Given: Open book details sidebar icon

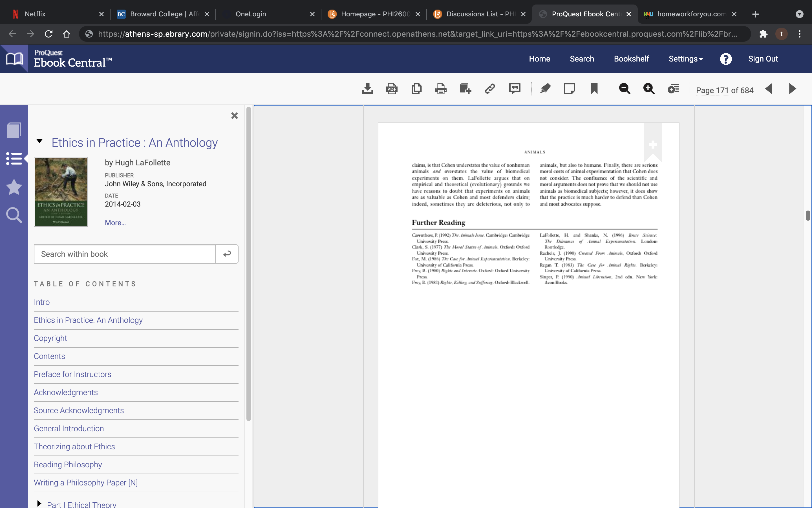Looking at the screenshot, I should [x=14, y=130].
